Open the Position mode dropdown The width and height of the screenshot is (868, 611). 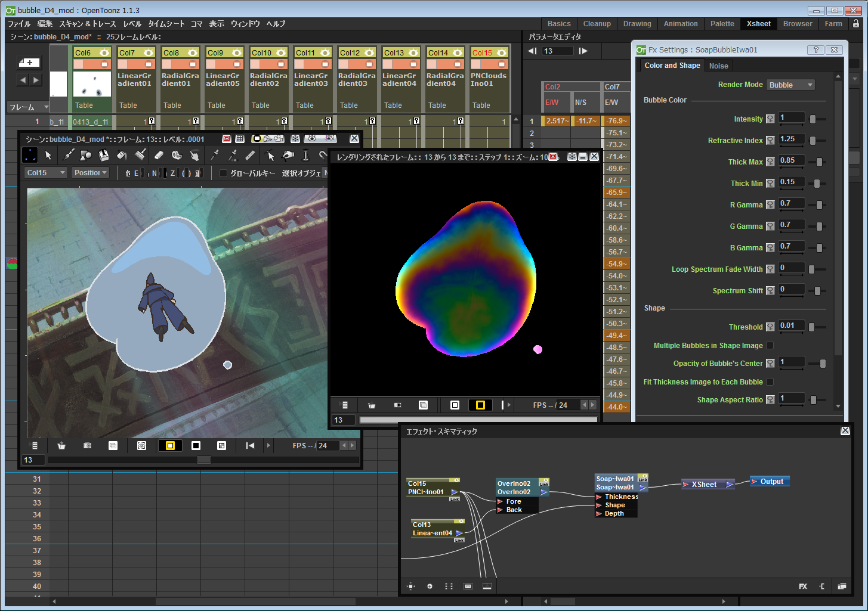click(90, 172)
